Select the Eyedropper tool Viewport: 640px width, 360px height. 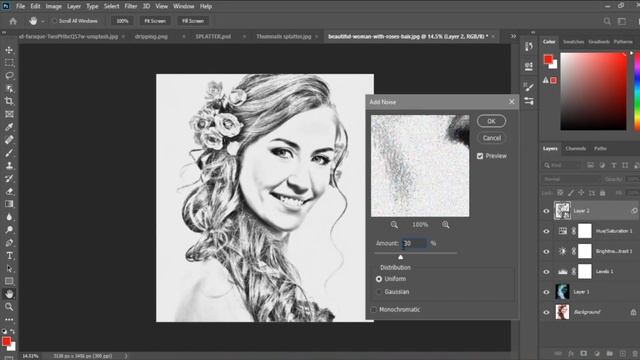pyautogui.click(x=9, y=127)
